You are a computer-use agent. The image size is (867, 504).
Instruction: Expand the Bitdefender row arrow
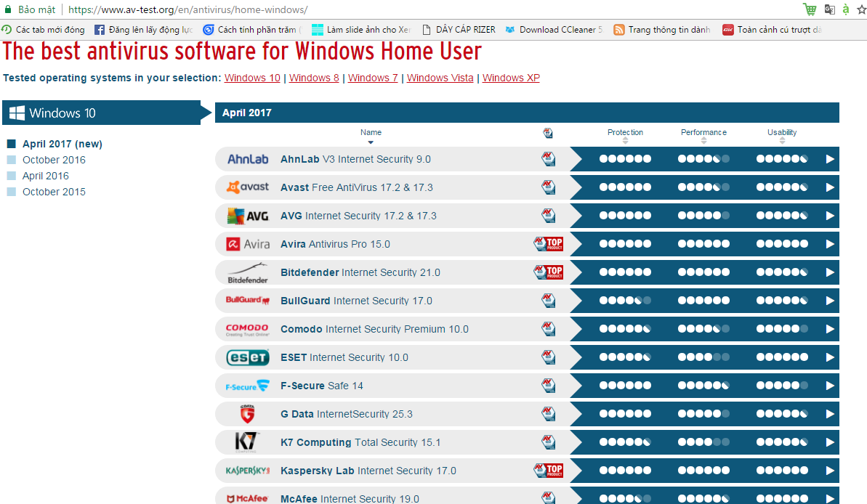click(x=830, y=272)
